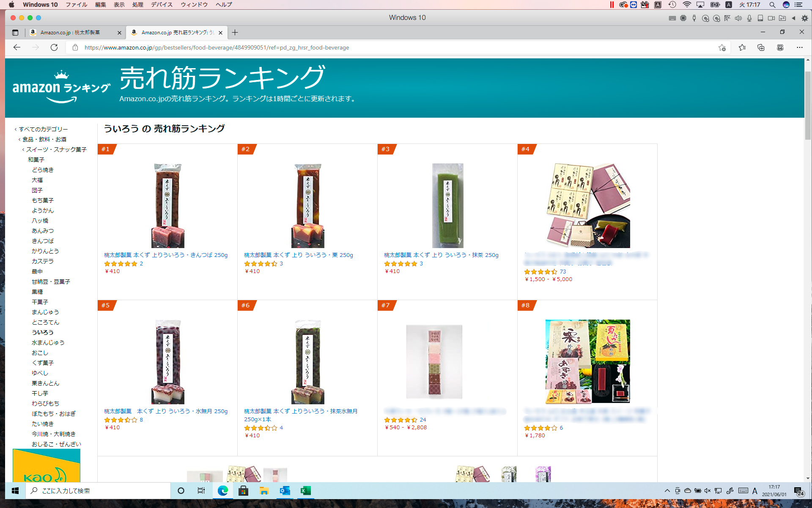
Task: Open the ウィンドウ menu
Action: click(194, 5)
